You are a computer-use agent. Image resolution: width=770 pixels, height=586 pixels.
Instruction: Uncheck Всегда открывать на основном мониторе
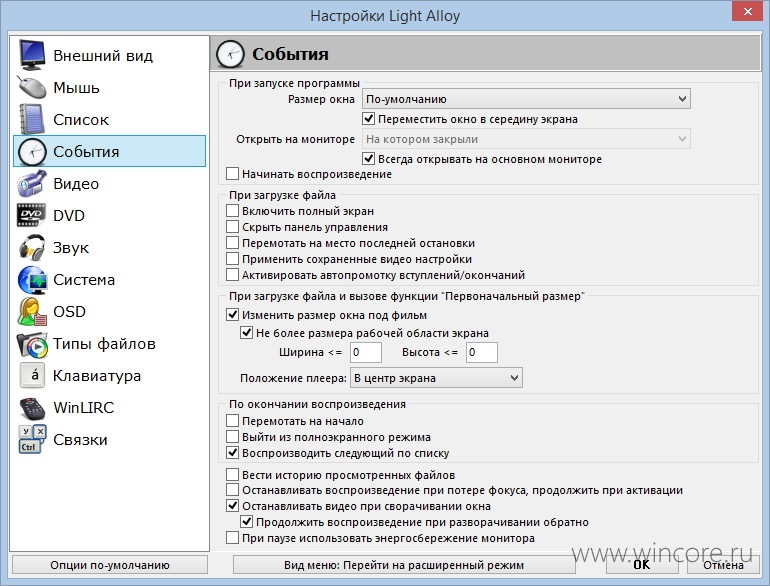tap(368, 159)
